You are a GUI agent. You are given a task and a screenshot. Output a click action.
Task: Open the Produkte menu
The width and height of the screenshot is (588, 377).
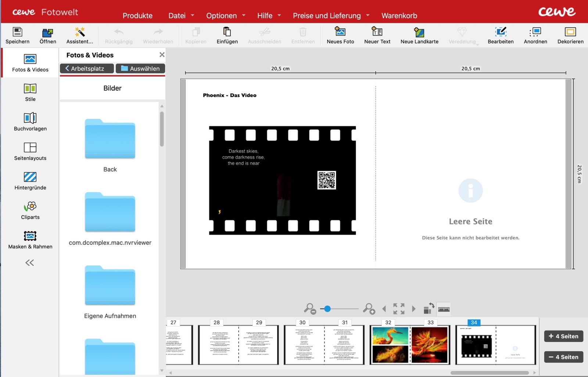coord(137,15)
